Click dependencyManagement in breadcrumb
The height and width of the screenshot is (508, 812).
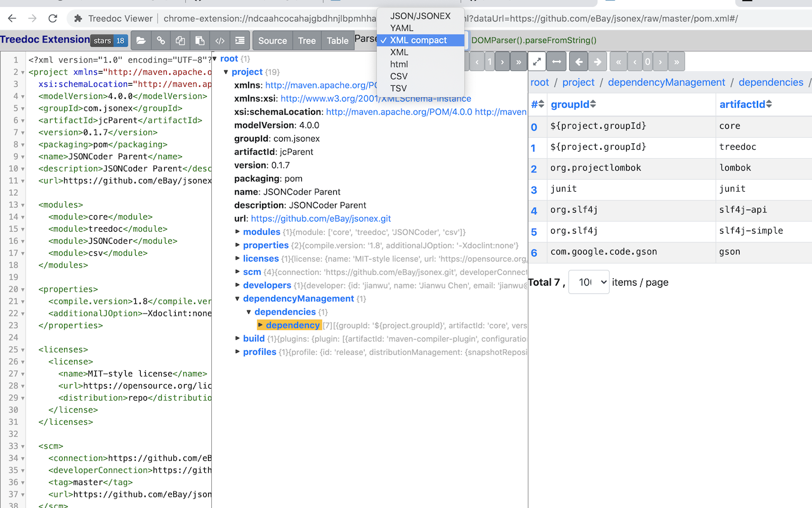[667, 83]
